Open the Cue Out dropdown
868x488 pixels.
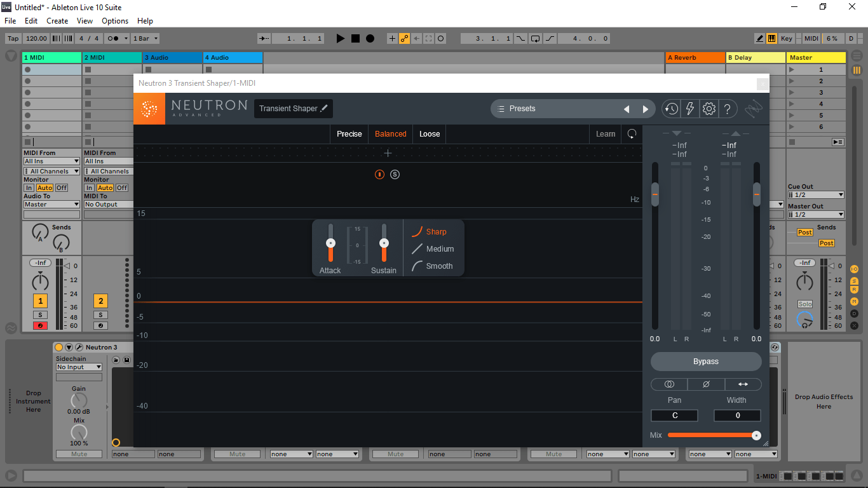coord(816,195)
